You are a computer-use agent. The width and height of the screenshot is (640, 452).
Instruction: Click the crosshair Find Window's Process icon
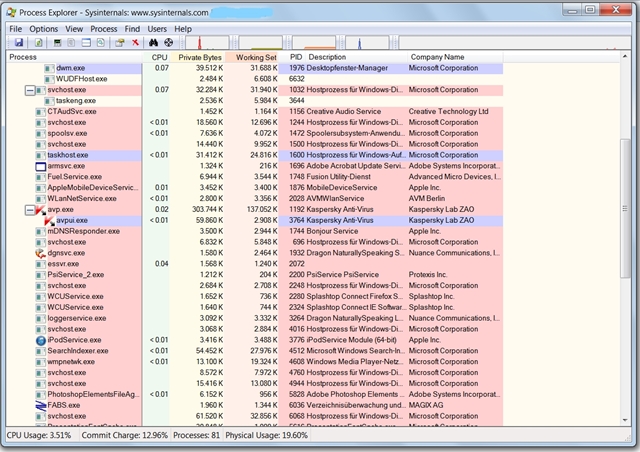tap(169, 42)
